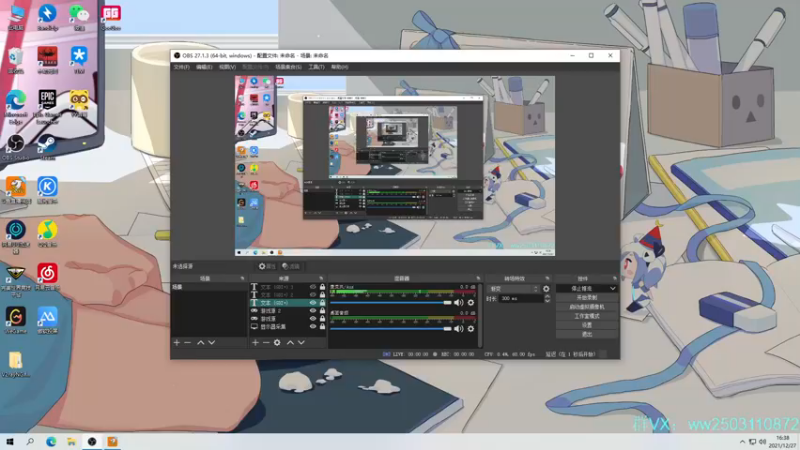Viewport: 800px width, 450px height.
Task: Open File Explorer from taskbar
Action: [71, 442]
